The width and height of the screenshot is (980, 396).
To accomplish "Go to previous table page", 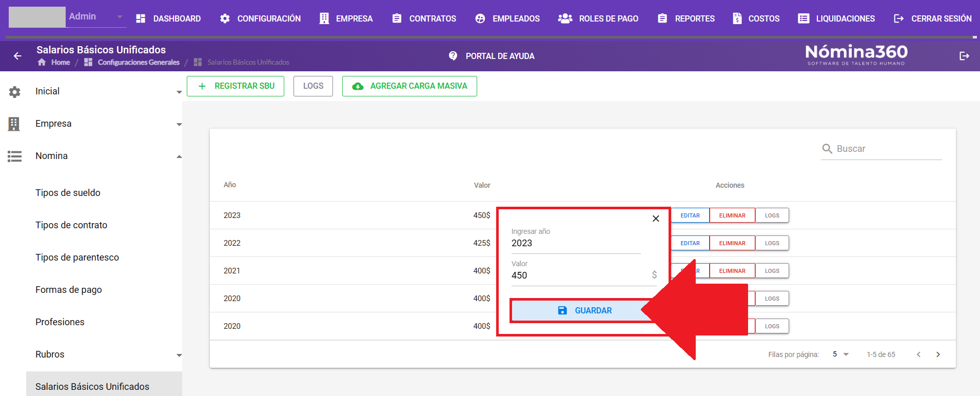I will click(x=918, y=354).
